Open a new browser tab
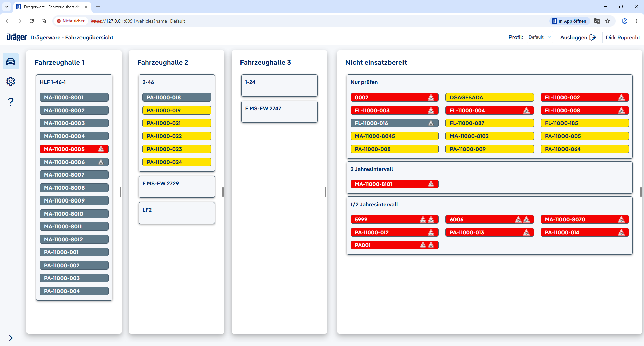Image resolution: width=644 pixels, height=346 pixels. coord(98,7)
